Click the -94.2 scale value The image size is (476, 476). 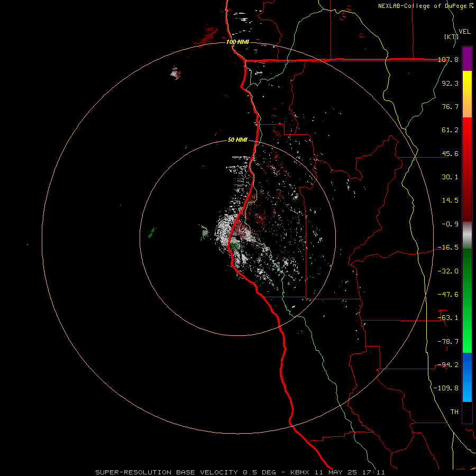(x=448, y=365)
